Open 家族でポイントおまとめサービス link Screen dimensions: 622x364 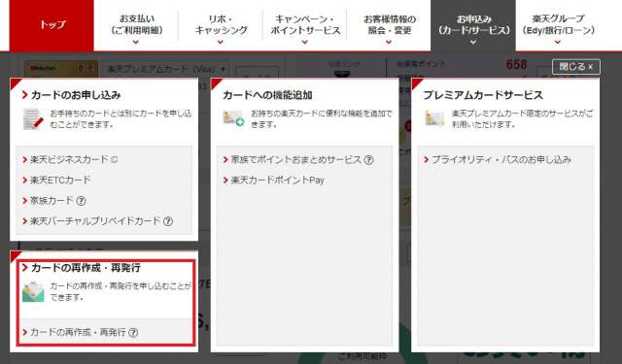click(296, 159)
